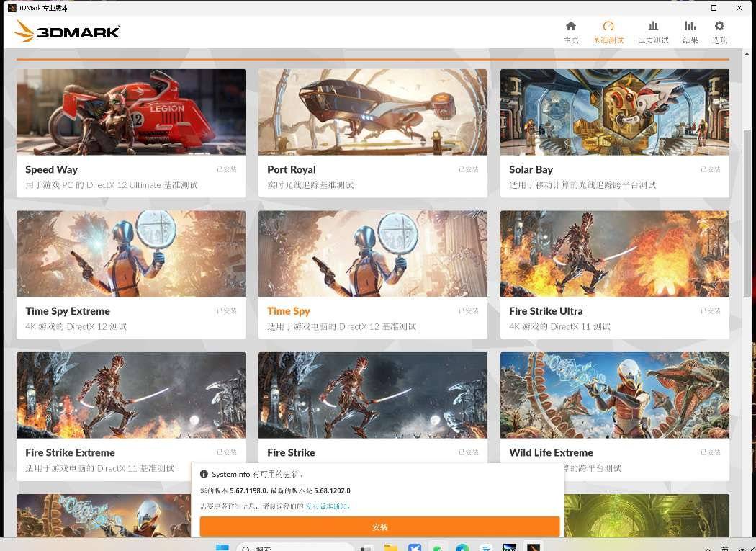The width and height of the screenshot is (756, 551).
Task: Go to the 主页 home tab
Action: [x=571, y=32]
